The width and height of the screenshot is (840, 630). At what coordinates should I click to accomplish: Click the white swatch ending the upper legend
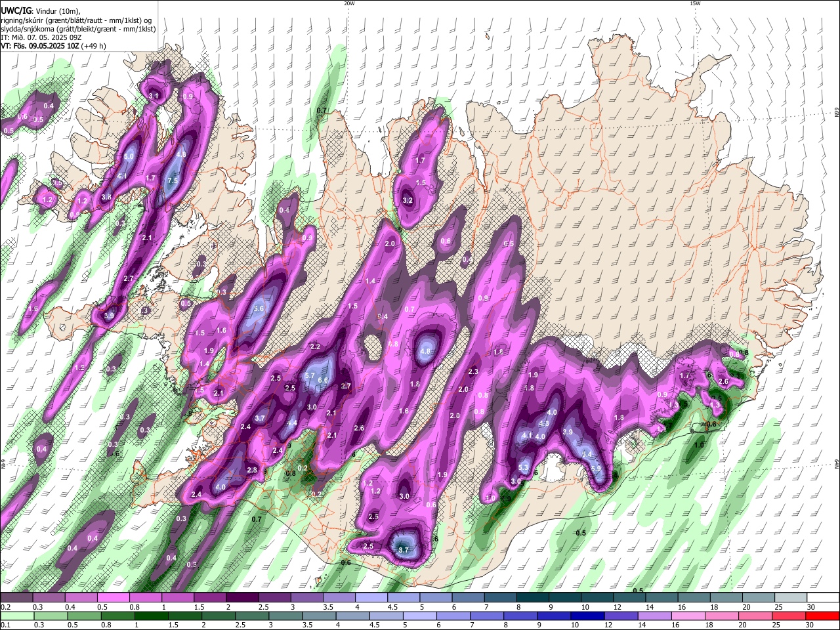click(822, 598)
